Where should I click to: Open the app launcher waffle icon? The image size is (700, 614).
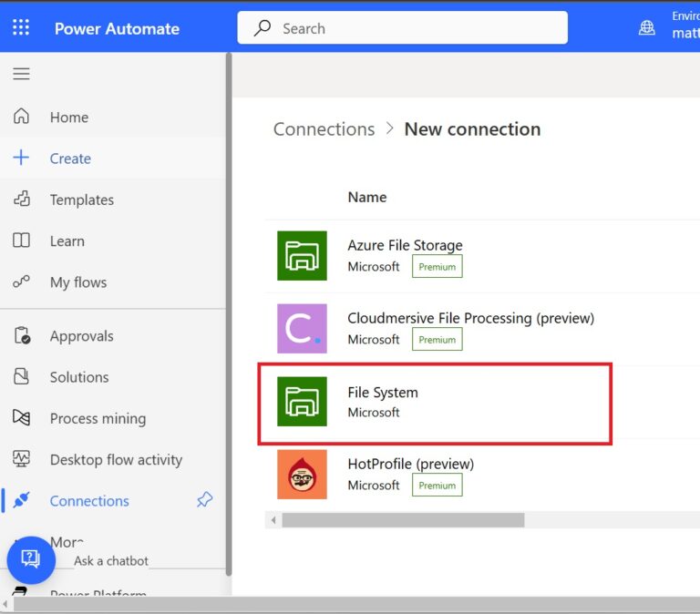[x=21, y=27]
